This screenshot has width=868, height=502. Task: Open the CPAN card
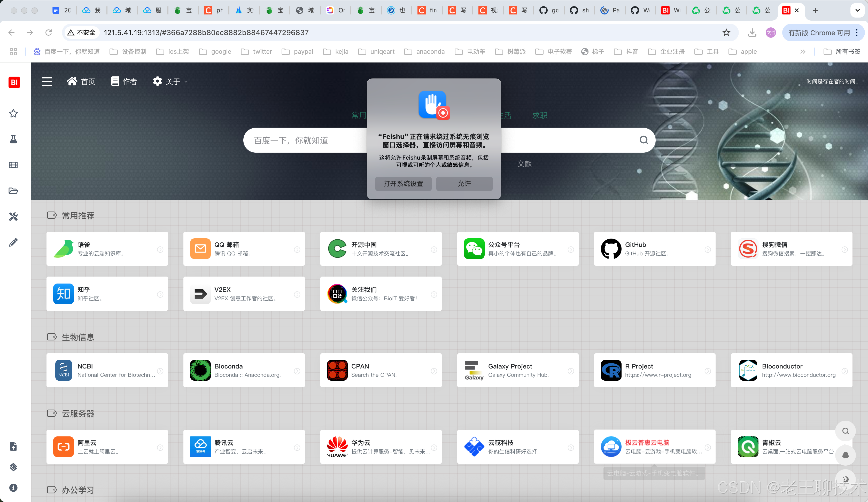[x=381, y=370]
